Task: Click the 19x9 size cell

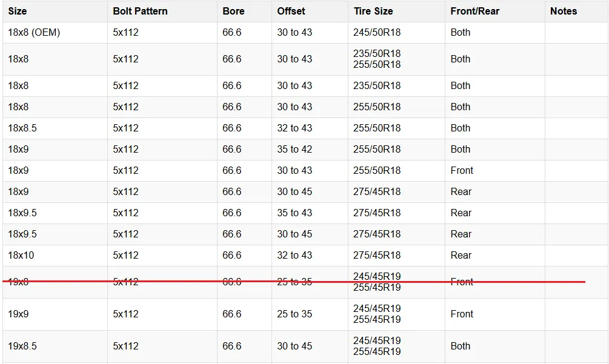Action: tap(18, 314)
